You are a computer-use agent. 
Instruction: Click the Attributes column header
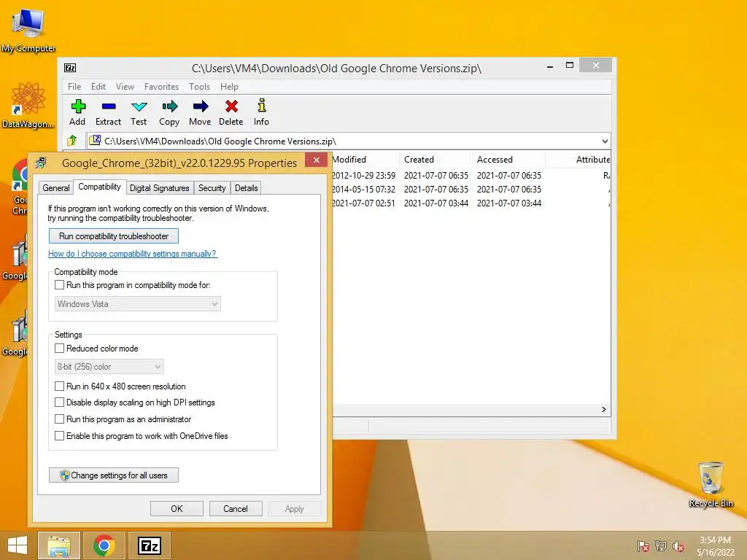578,160
